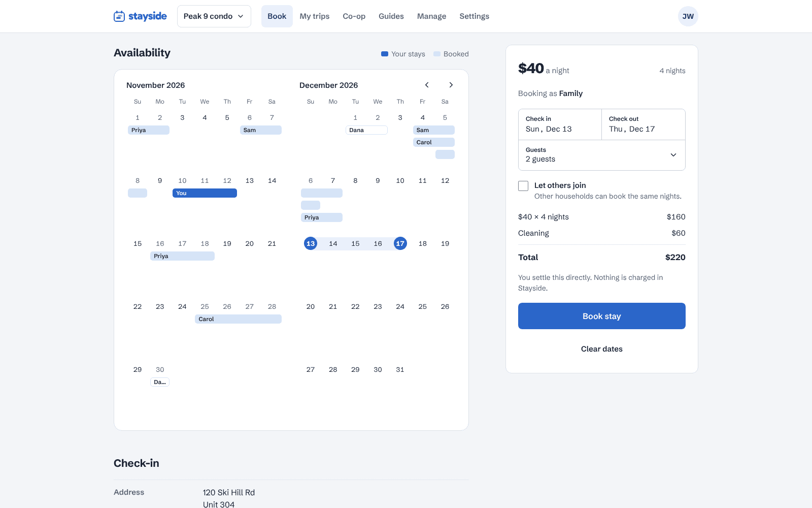Select November 22 on the calendar
This screenshot has height=508, width=812.
coord(138,307)
